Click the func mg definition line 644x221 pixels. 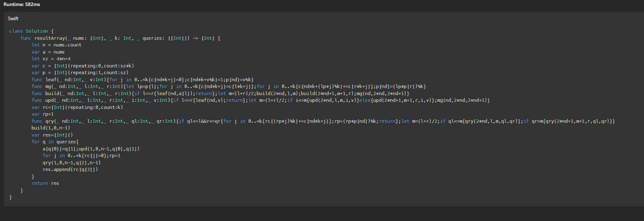pyautogui.click(x=229, y=87)
